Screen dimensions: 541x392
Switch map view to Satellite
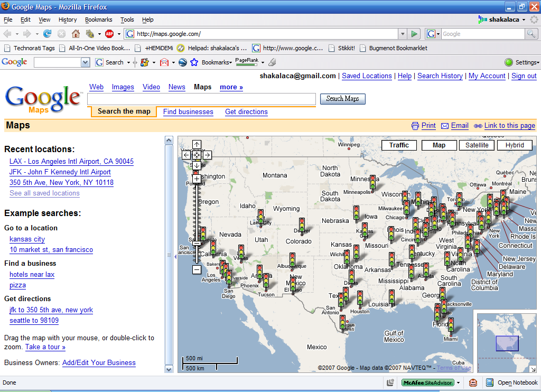click(477, 145)
